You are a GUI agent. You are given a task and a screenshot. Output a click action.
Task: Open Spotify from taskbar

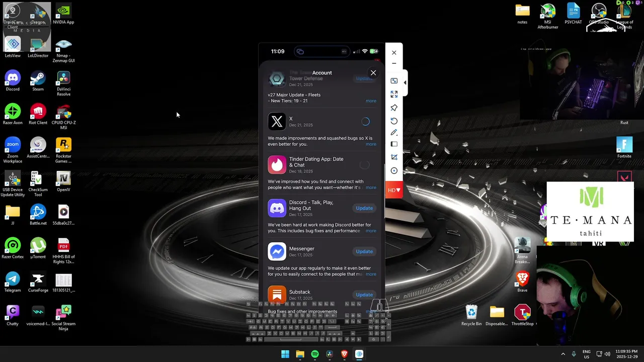coord(315,354)
